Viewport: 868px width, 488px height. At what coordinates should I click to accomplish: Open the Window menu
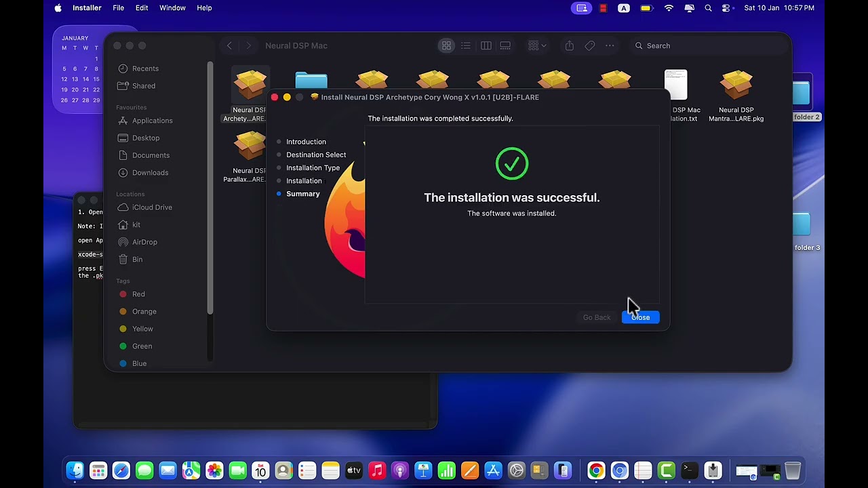(172, 8)
